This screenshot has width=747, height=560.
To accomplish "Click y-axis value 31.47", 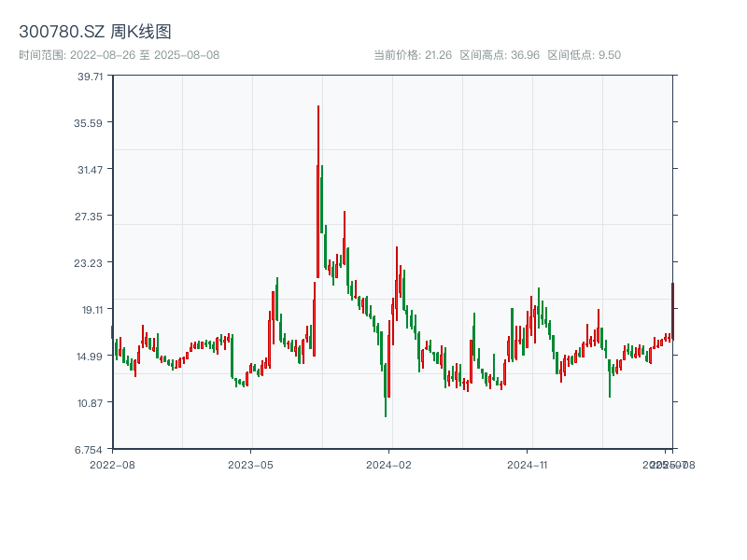I will point(90,170).
